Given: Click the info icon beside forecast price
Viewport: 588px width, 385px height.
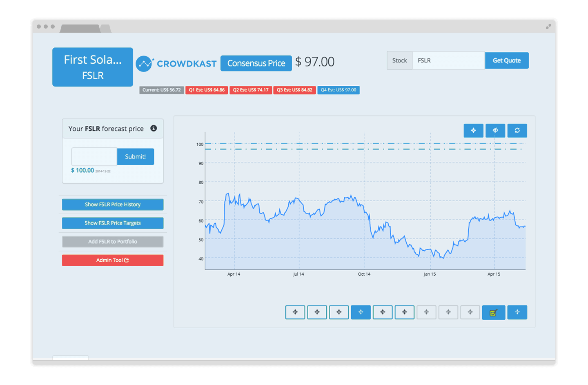Looking at the screenshot, I should [154, 128].
